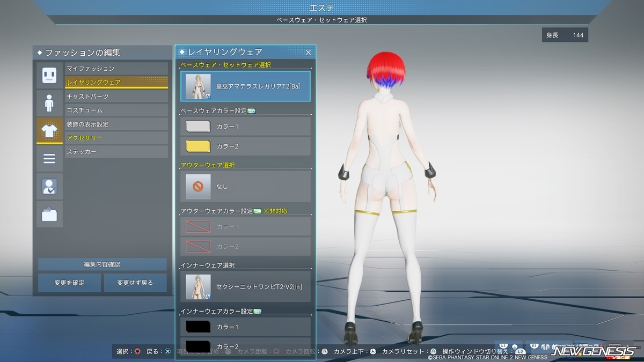Open アクセサリー menu entry
This screenshot has height=362, width=644.
point(116,138)
